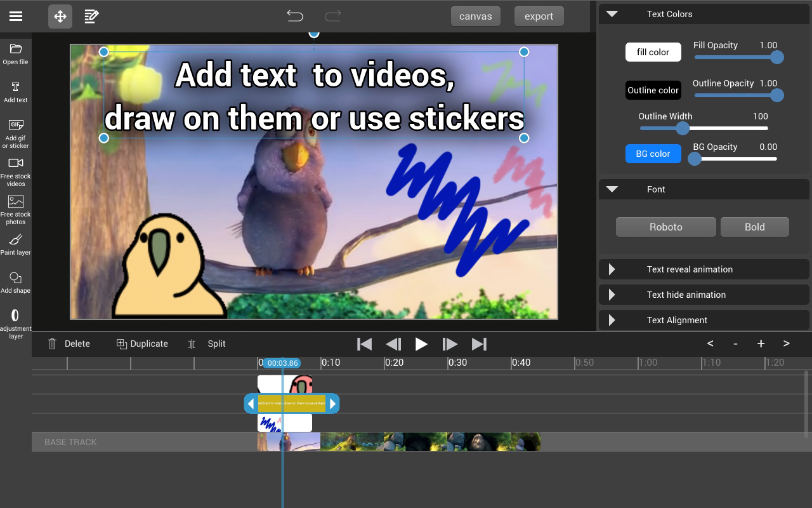Split clip at playhead
The width and height of the screenshot is (812, 508).
207,344
